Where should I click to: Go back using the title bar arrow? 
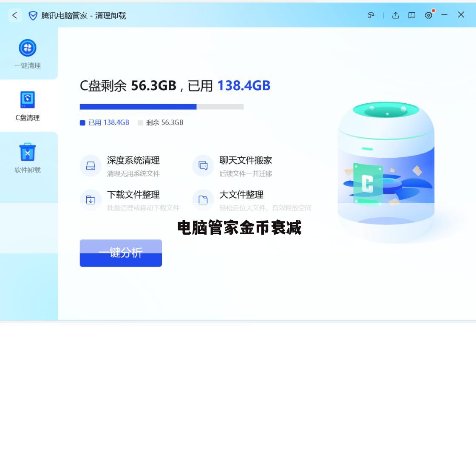coord(14,15)
